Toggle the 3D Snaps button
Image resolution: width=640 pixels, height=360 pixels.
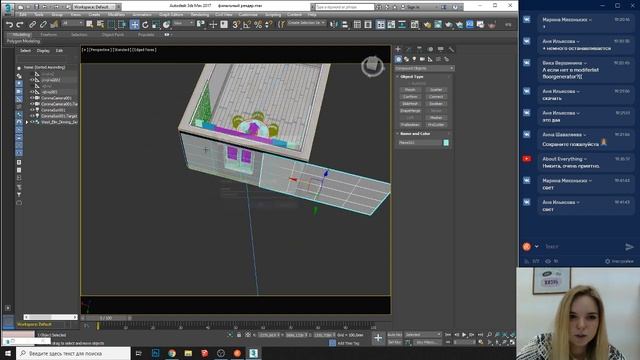tap(236, 24)
